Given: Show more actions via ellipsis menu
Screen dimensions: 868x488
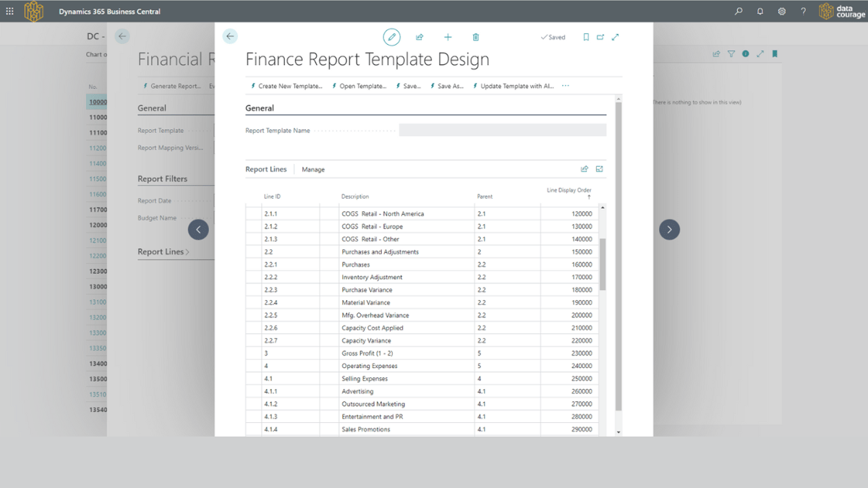Looking at the screenshot, I should (x=566, y=86).
